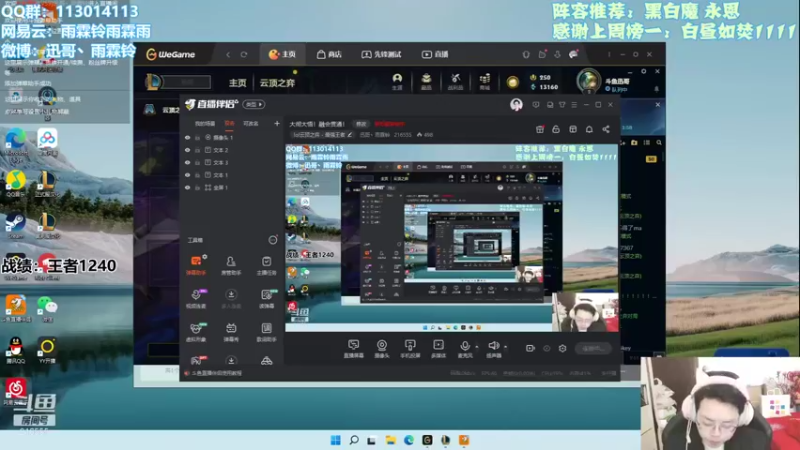Expand the mode pill next to 直播伴侣 logo
800x450 pixels.
[x=254, y=105]
